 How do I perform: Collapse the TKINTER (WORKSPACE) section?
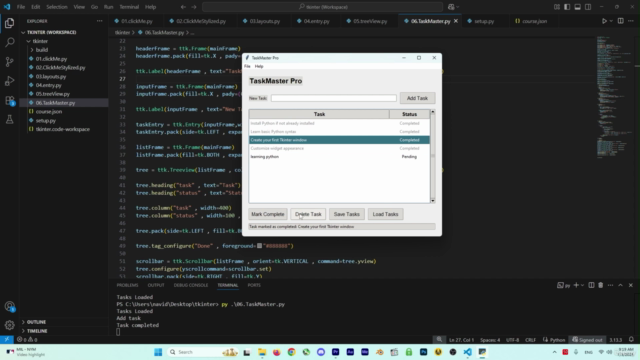[23, 32]
